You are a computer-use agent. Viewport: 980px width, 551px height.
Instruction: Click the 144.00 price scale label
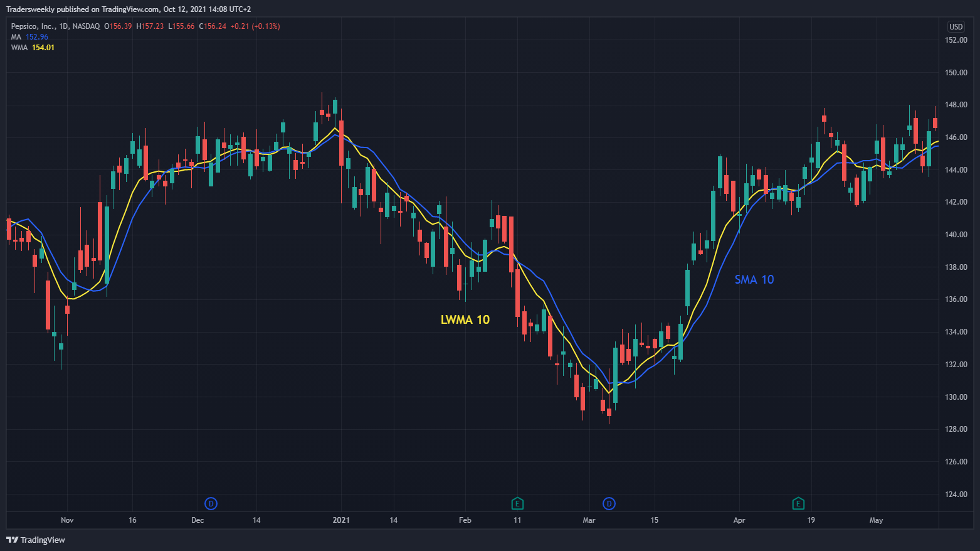pos(956,170)
